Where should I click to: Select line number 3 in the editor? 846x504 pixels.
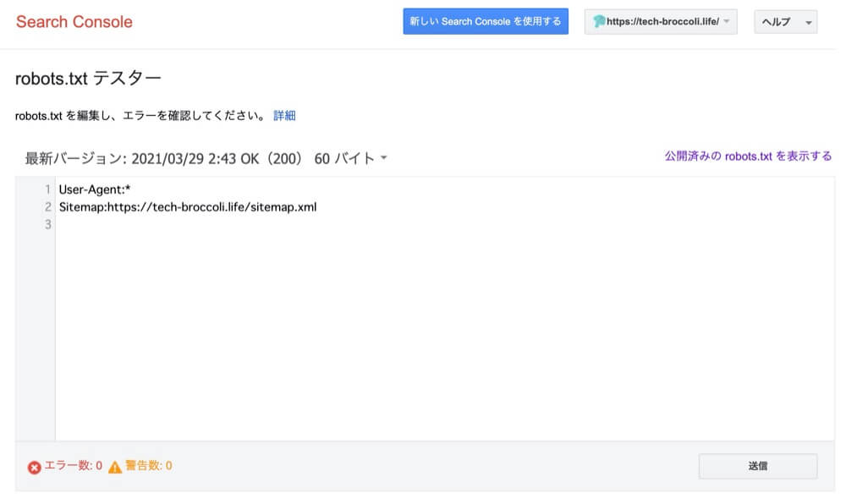(x=47, y=223)
